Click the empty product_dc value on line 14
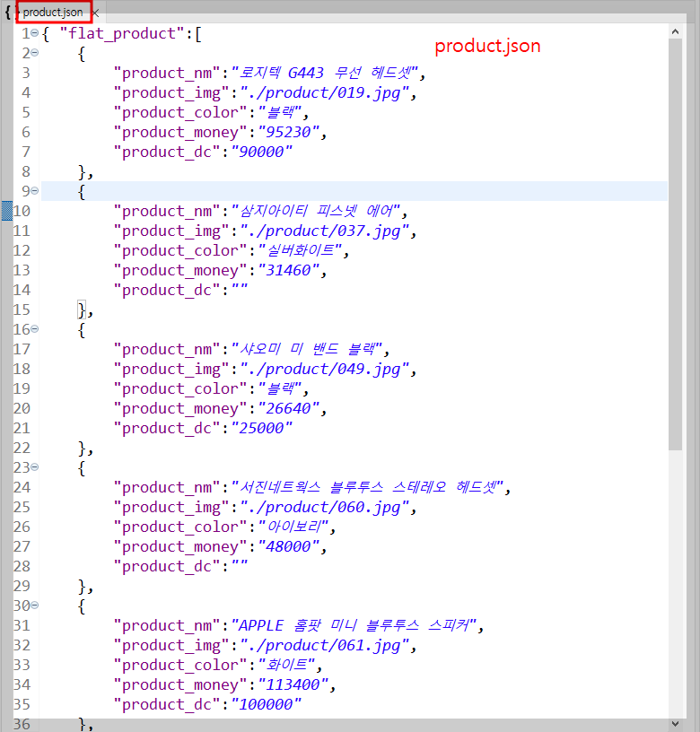The height and width of the screenshot is (732, 700). tap(239, 290)
